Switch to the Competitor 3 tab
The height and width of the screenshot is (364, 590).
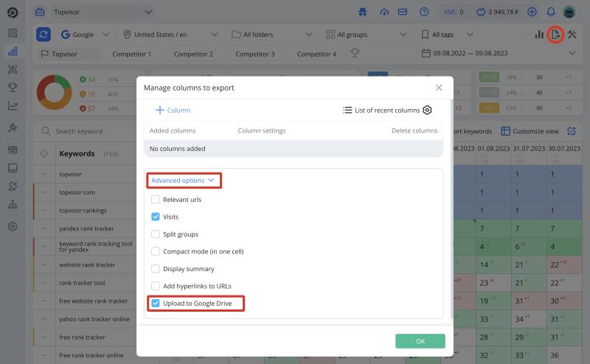coord(255,54)
